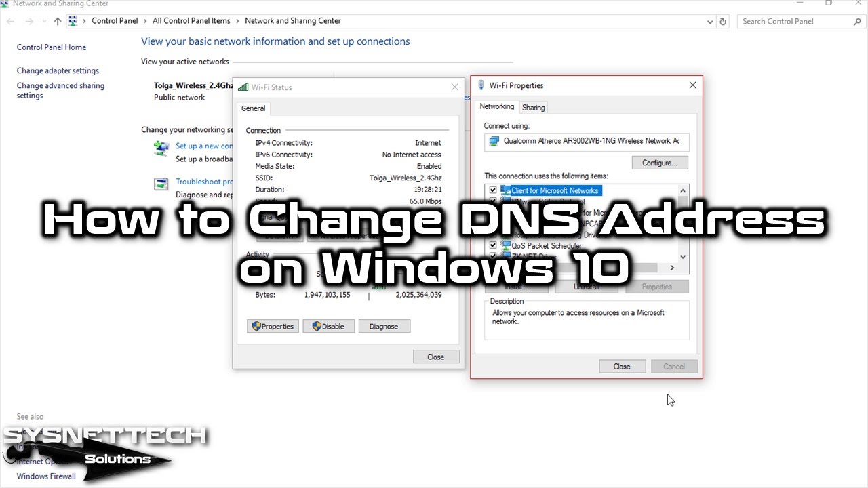Click the search magnifier icon

coord(857,22)
